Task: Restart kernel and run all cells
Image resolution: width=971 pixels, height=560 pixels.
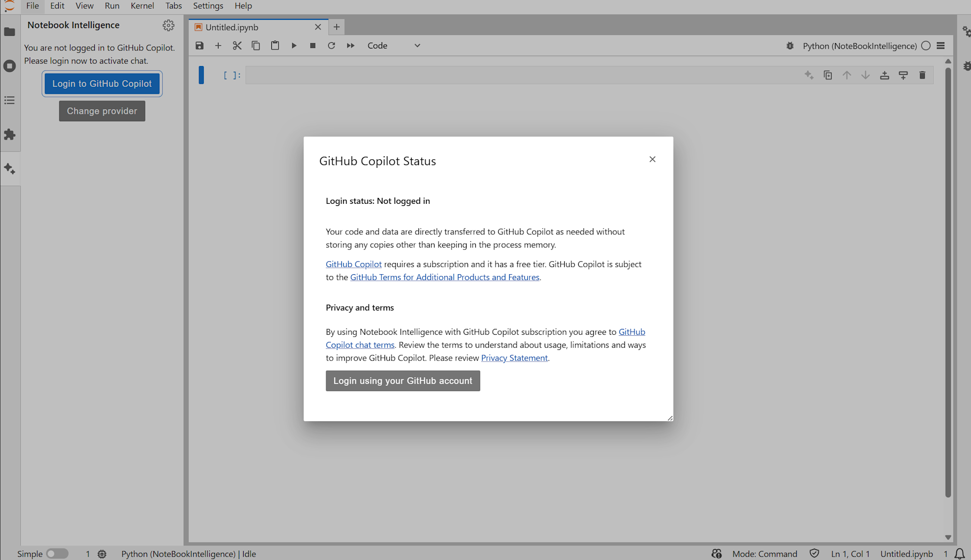Action: (351, 46)
